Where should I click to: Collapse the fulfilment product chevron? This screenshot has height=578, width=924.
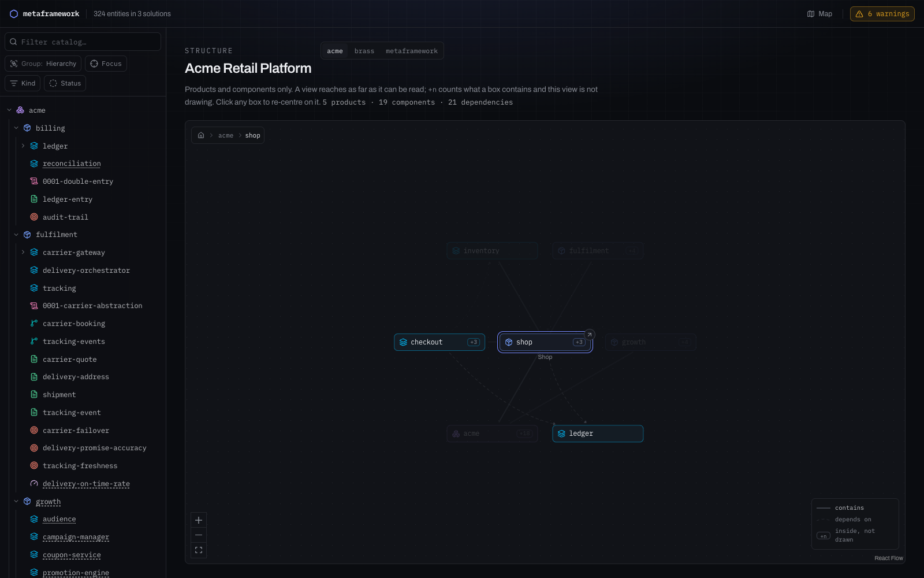[x=16, y=235]
